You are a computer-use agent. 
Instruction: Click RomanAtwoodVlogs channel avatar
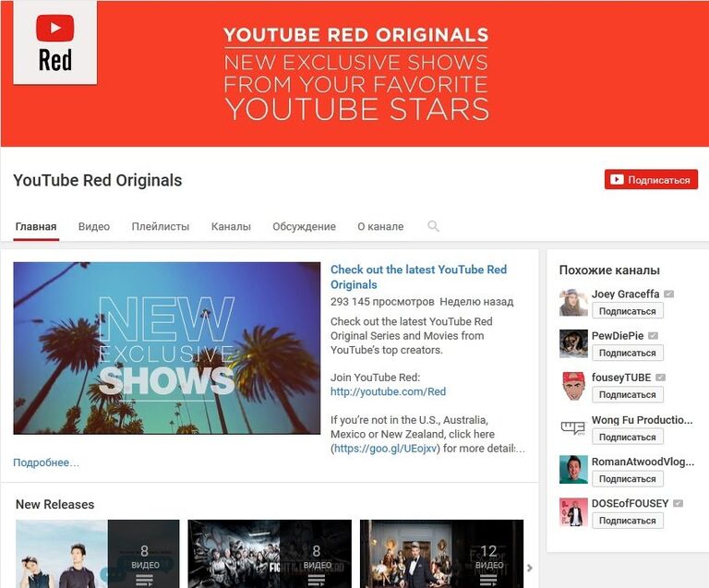573,469
